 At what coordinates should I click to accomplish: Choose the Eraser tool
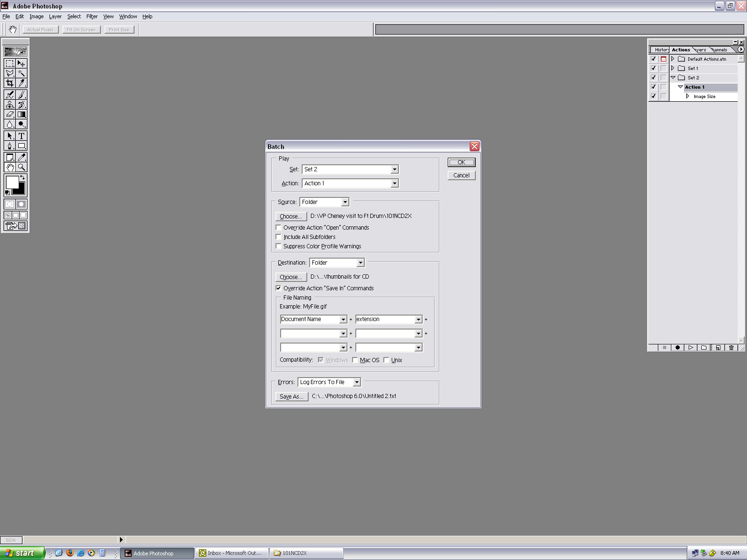point(10,114)
